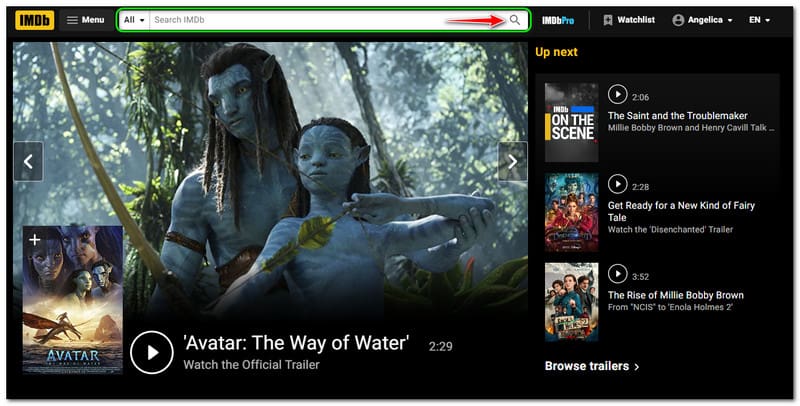Open the EN language dropdown

tap(759, 20)
